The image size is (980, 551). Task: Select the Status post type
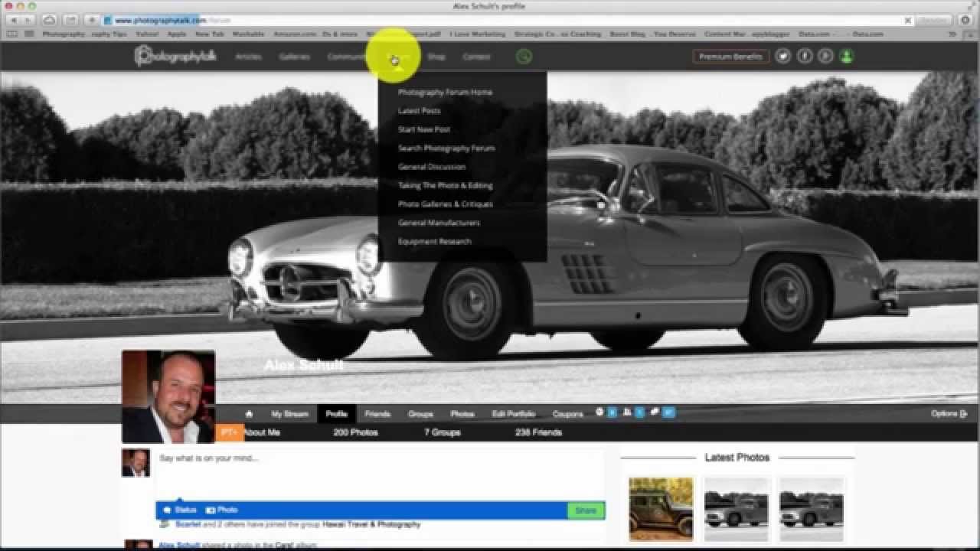click(x=180, y=510)
